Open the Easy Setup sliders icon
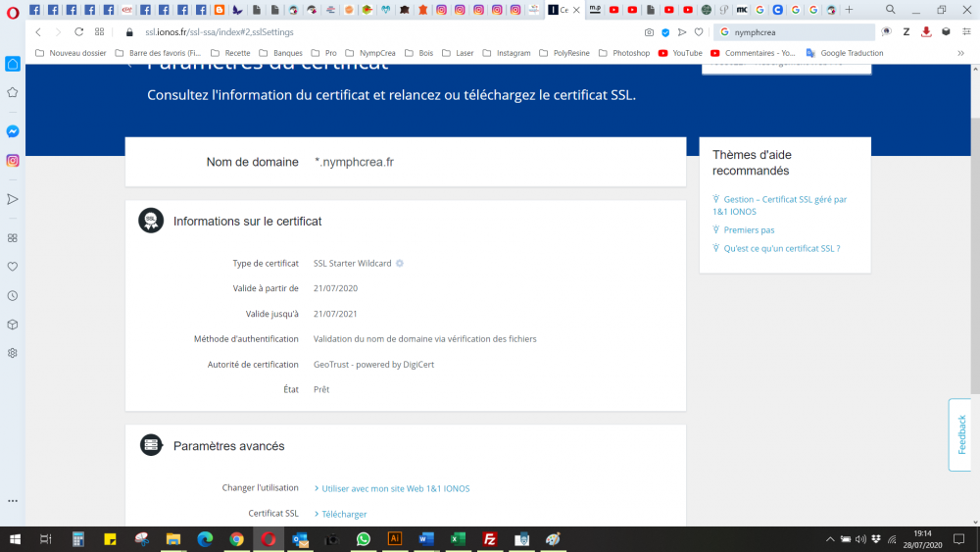This screenshot has width=980, height=552. click(x=966, y=32)
